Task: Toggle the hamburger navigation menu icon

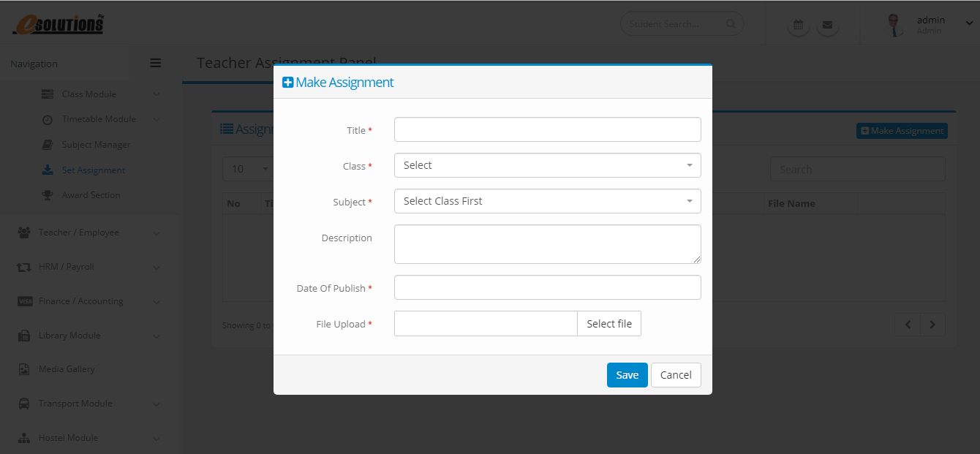Action: coord(155,64)
